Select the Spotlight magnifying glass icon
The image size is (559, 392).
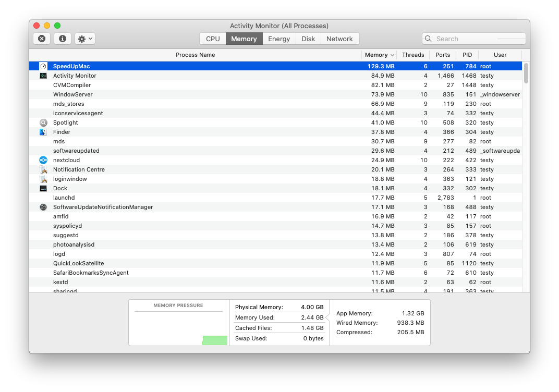click(43, 123)
